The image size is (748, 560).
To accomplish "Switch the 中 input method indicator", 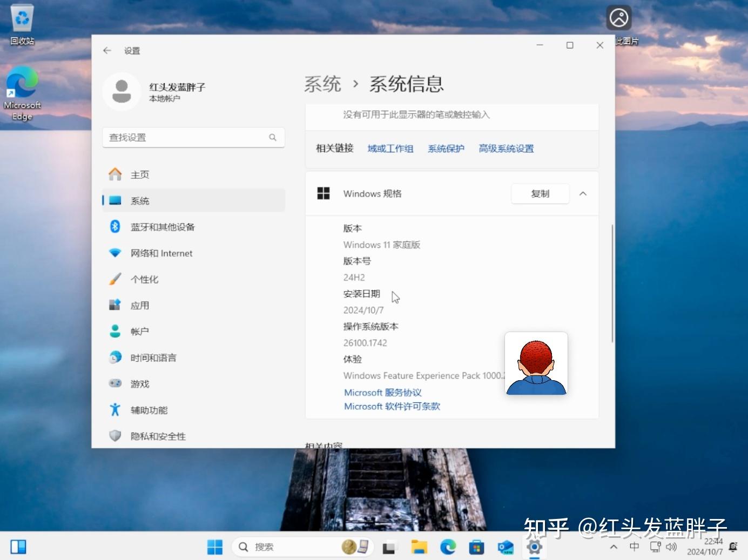I will tap(635, 547).
